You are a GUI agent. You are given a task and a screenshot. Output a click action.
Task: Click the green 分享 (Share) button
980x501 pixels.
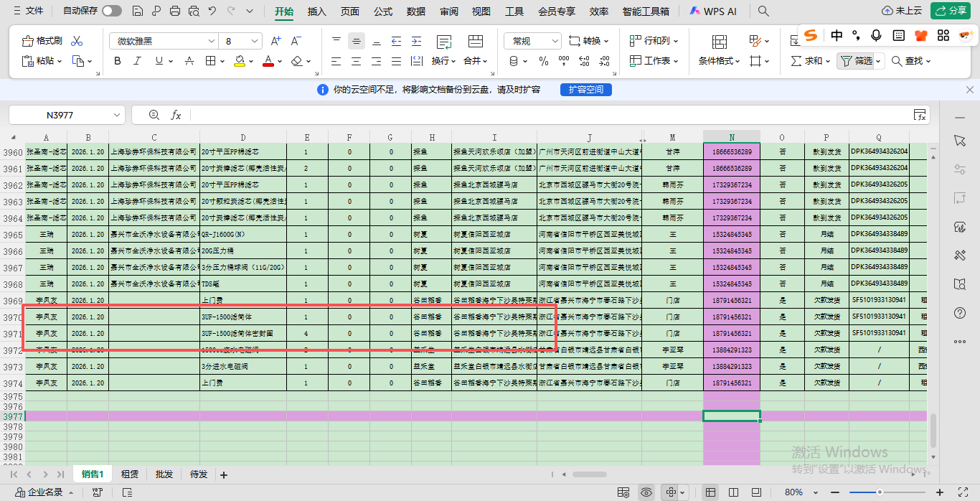tap(951, 11)
